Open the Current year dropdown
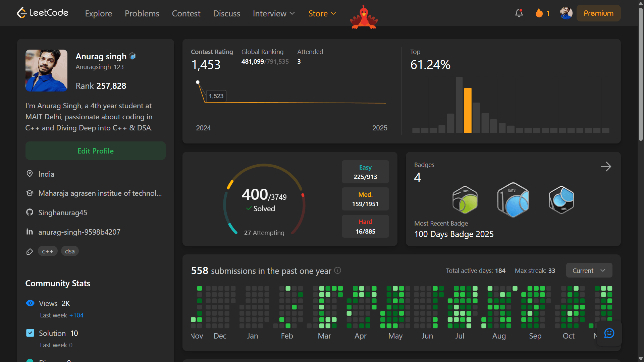644x362 pixels. (589, 270)
